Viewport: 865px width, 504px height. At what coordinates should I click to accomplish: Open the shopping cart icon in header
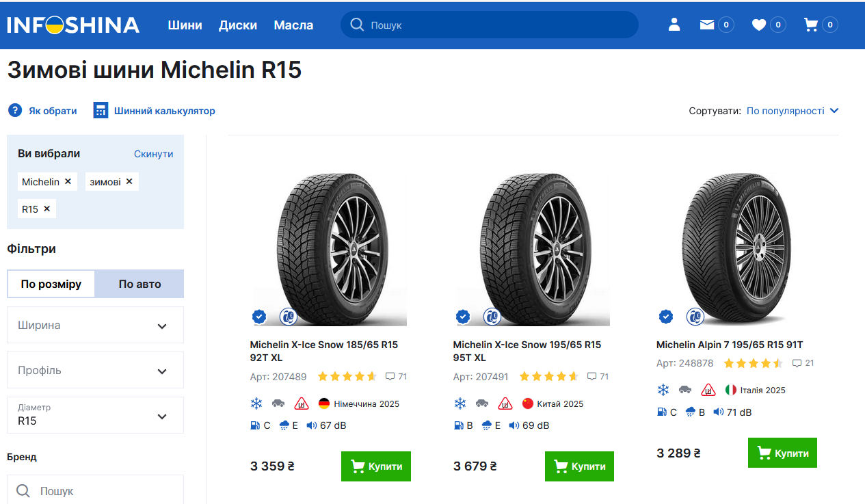[811, 25]
